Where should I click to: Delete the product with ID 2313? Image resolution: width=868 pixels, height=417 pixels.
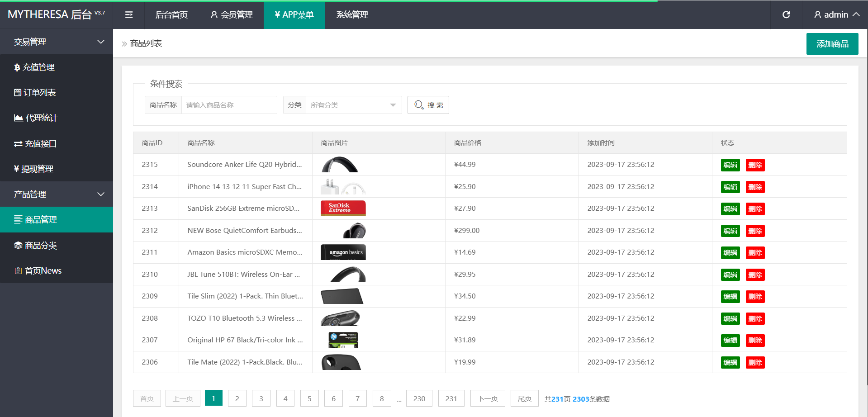pos(755,209)
